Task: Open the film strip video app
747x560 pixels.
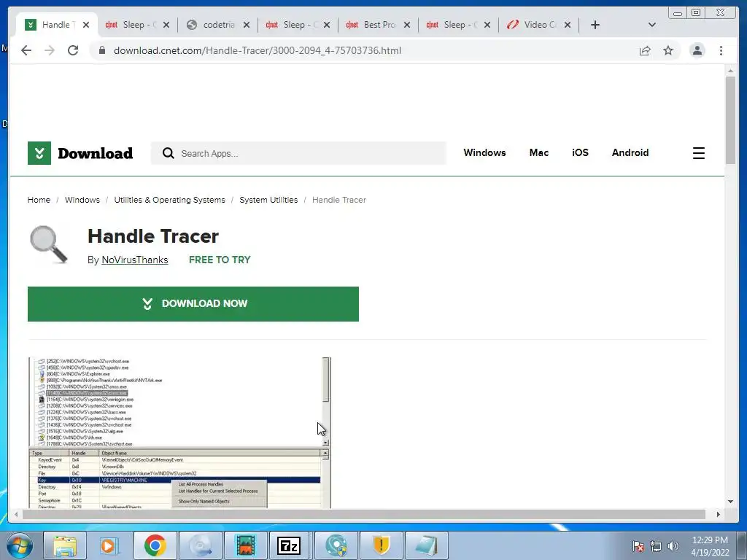Action: point(245,545)
